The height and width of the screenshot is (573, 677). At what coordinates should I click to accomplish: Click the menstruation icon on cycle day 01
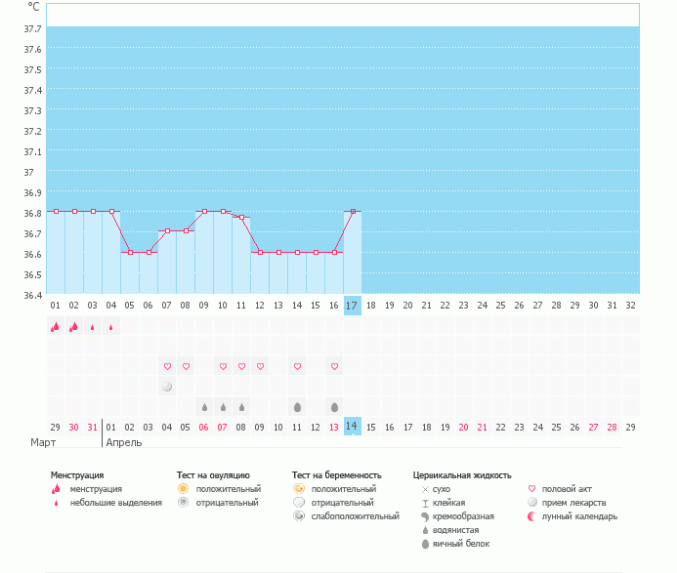pos(55,326)
